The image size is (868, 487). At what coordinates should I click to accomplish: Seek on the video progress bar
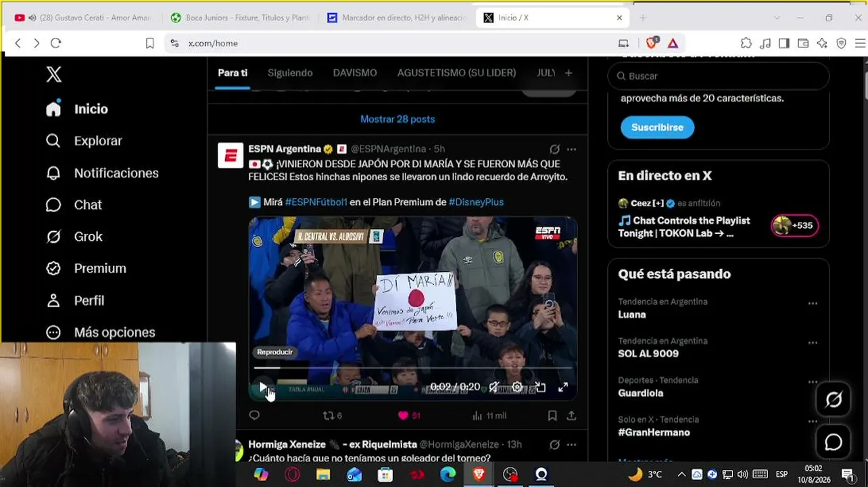pos(413,368)
